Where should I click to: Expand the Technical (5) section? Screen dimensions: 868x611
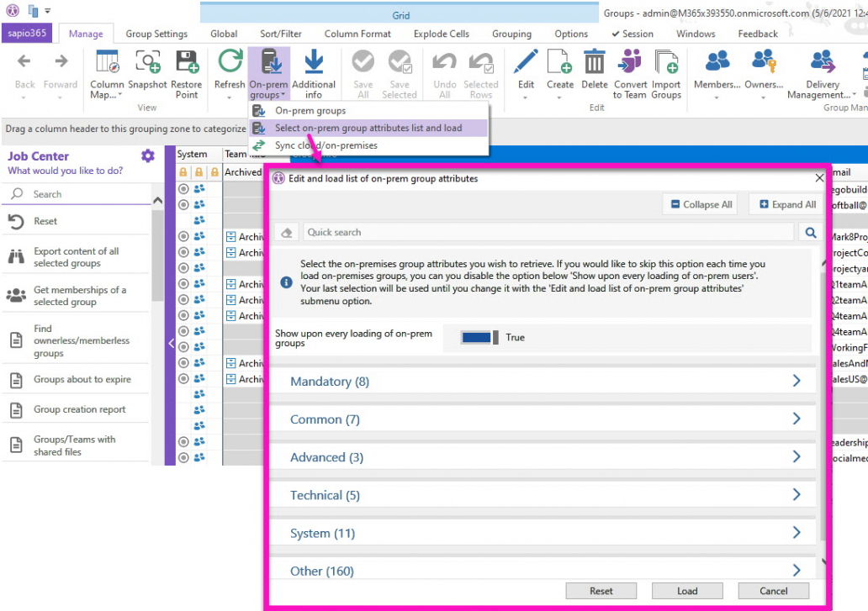(542, 495)
